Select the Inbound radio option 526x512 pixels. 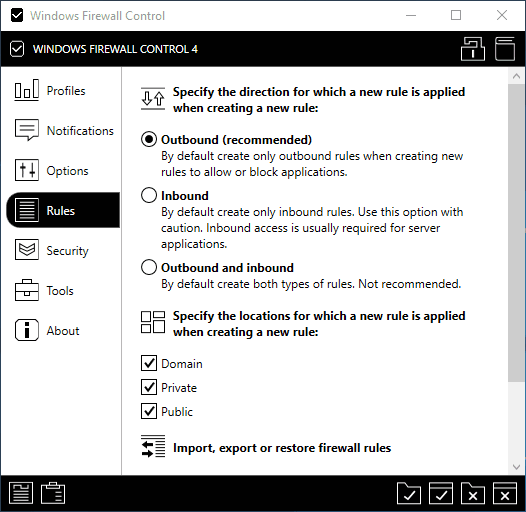pos(149,195)
